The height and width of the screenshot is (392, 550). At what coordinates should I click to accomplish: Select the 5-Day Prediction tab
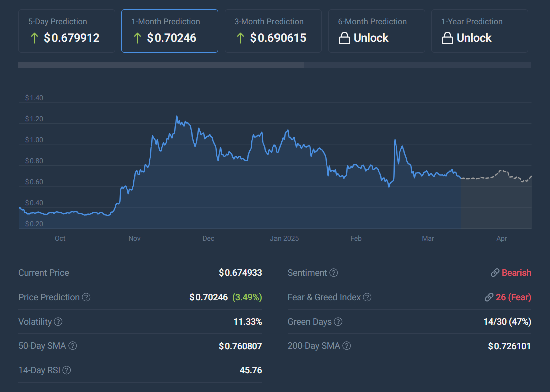(67, 31)
